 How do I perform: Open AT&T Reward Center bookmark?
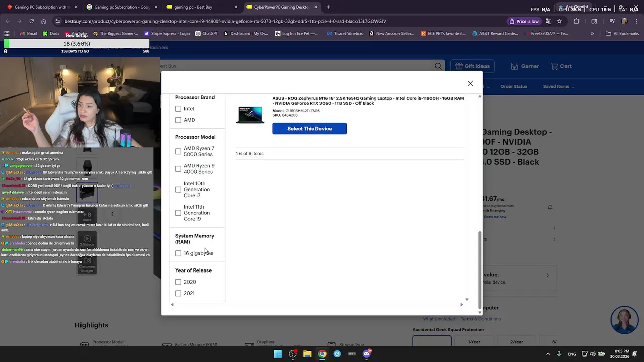coord(495,34)
